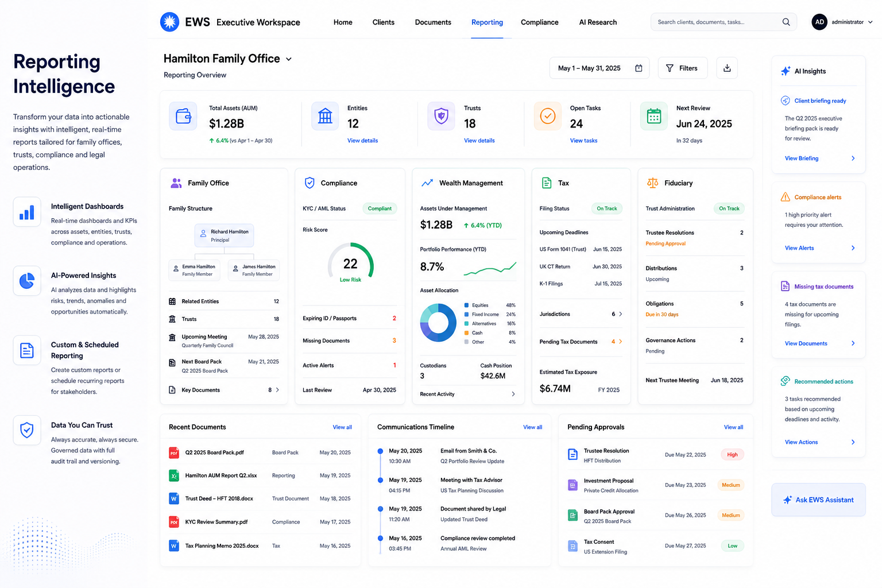Expand the Pending Tax Documents chevron
The height and width of the screenshot is (588, 882).
(621, 342)
